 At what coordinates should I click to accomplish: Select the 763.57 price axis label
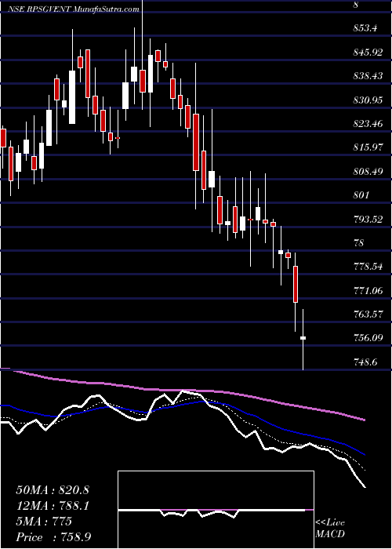click(368, 314)
